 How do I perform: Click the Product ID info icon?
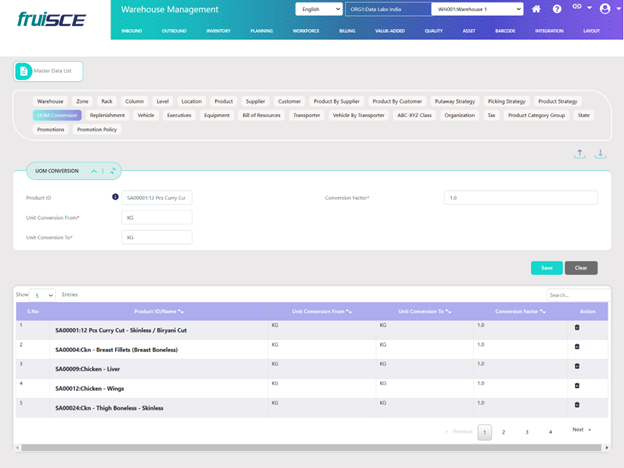(116, 197)
